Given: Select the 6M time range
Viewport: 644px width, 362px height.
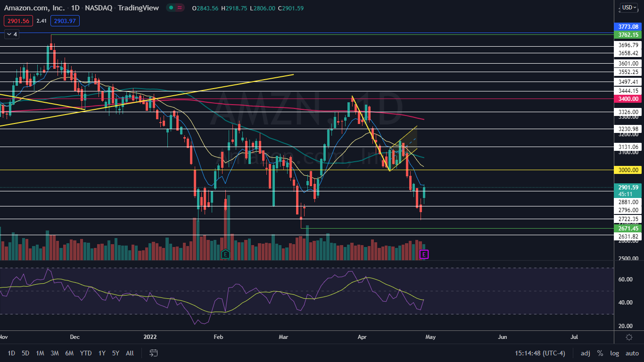Looking at the screenshot, I should coord(69,353).
